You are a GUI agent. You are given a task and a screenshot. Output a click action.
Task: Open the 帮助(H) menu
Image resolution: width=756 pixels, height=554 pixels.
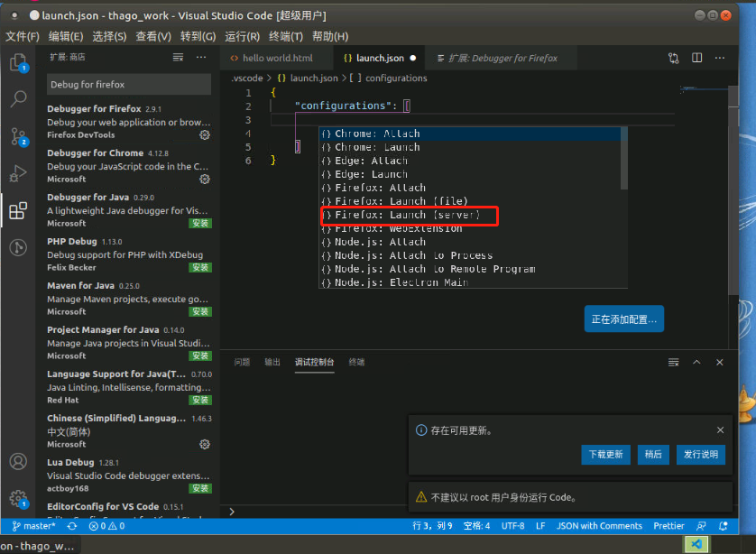pos(330,37)
